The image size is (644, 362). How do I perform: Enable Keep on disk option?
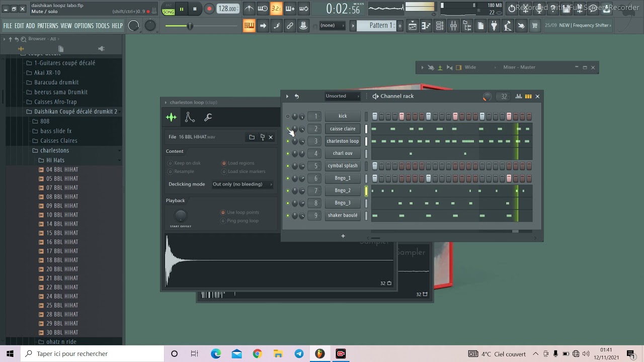[x=184, y=163]
